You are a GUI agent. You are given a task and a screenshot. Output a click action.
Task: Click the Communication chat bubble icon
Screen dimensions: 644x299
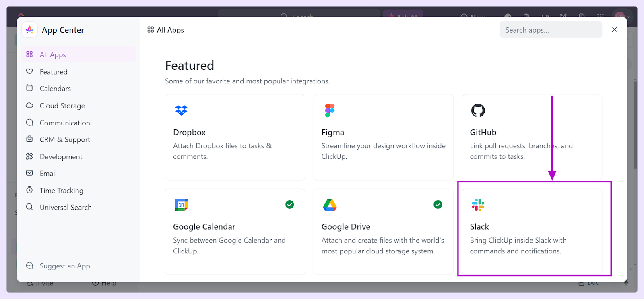(x=29, y=122)
